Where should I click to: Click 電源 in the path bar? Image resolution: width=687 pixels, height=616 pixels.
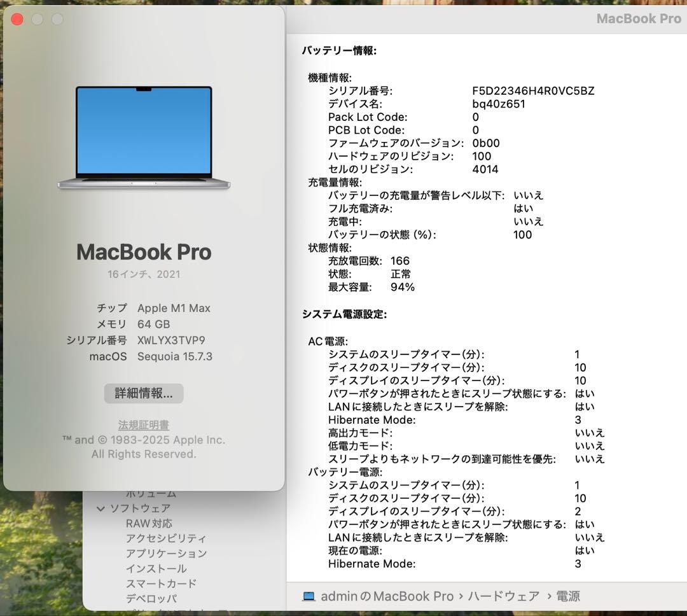click(568, 596)
